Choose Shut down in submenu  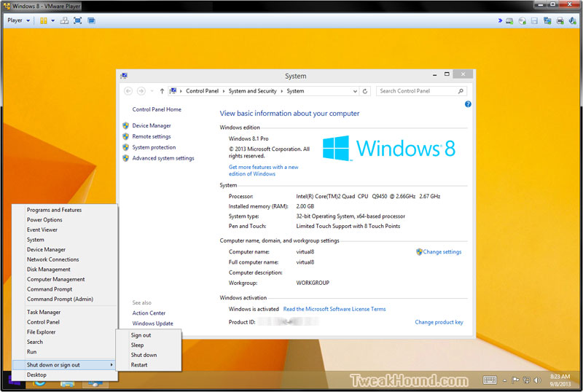[144, 355]
